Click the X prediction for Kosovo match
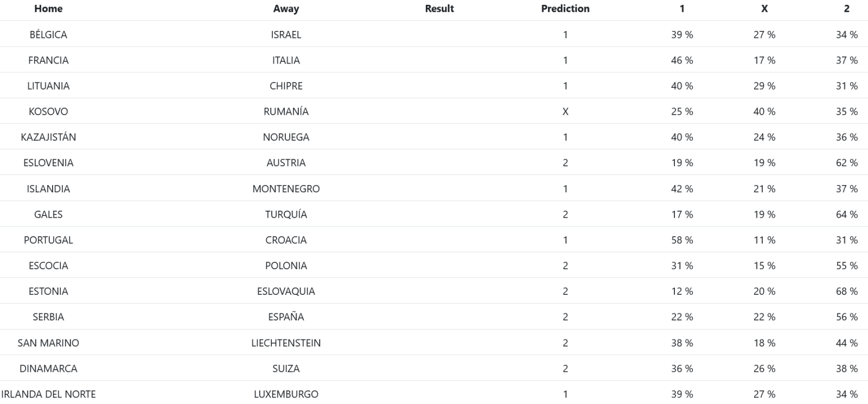This screenshot has width=868, height=404. (565, 111)
